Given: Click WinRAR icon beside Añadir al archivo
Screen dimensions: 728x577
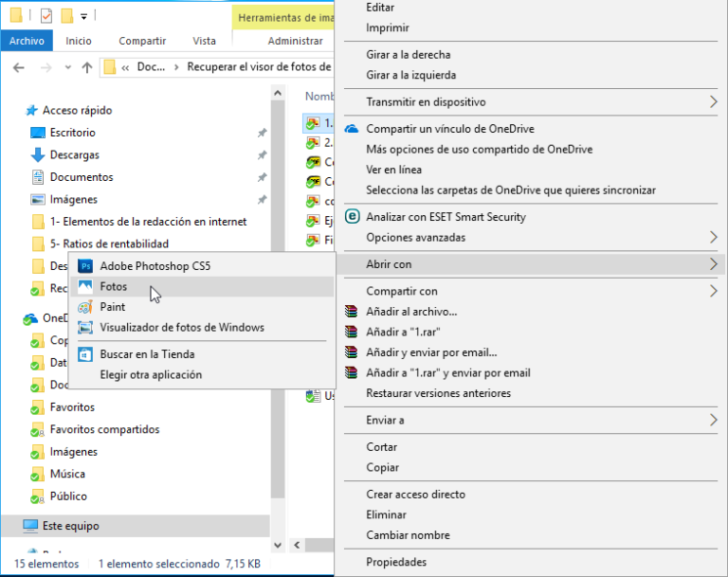Looking at the screenshot, I should 352,312.
